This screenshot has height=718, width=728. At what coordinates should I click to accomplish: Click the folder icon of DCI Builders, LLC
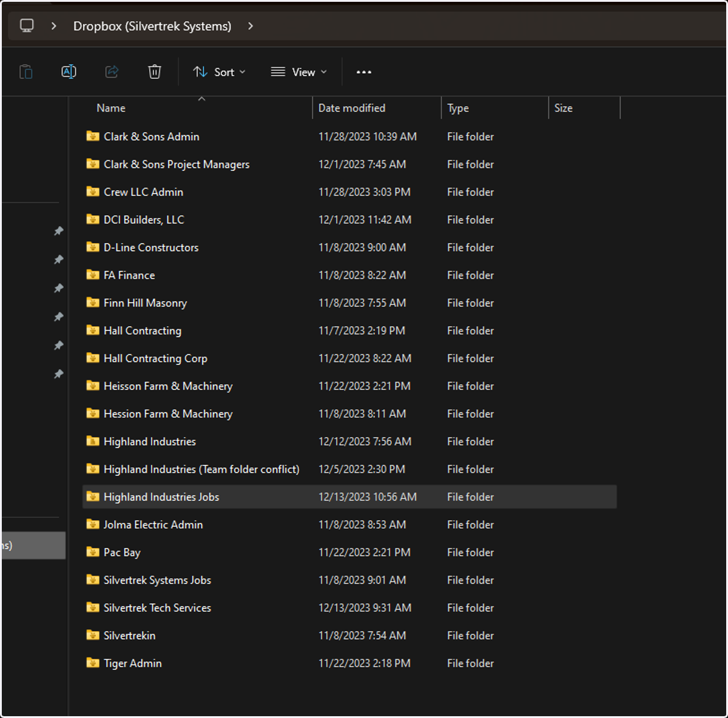pos(93,219)
